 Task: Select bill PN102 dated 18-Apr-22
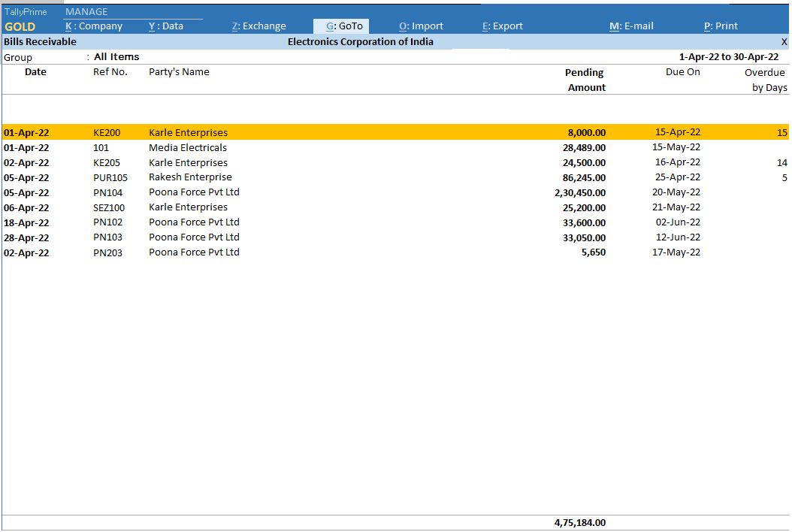click(x=107, y=222)
